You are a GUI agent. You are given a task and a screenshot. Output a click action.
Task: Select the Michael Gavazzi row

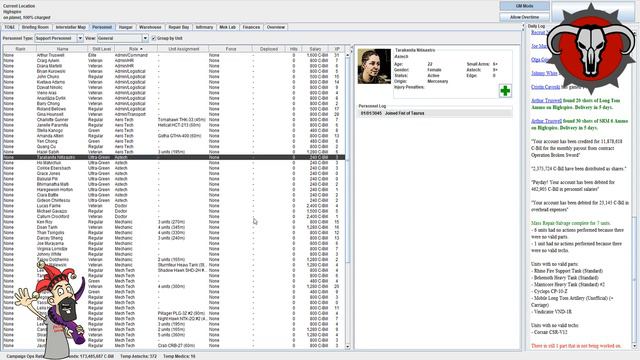coord(173,211)
